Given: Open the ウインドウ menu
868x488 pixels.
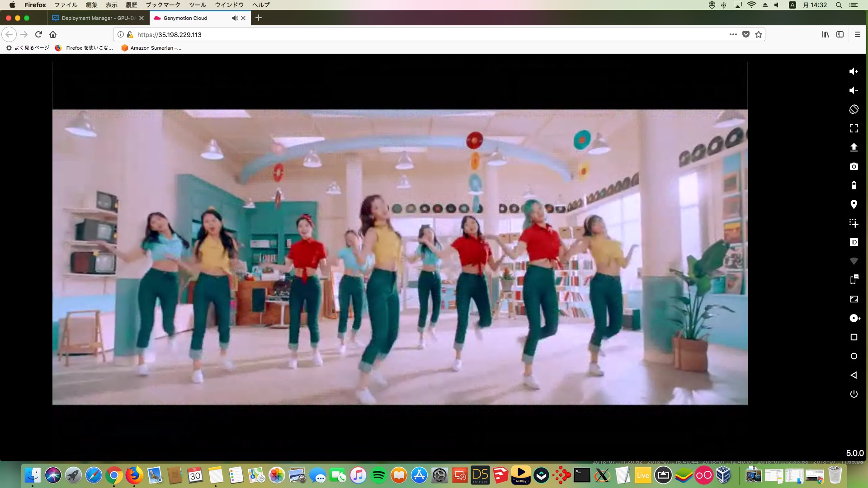Looking at the screenshot, I should click(229, 5).
